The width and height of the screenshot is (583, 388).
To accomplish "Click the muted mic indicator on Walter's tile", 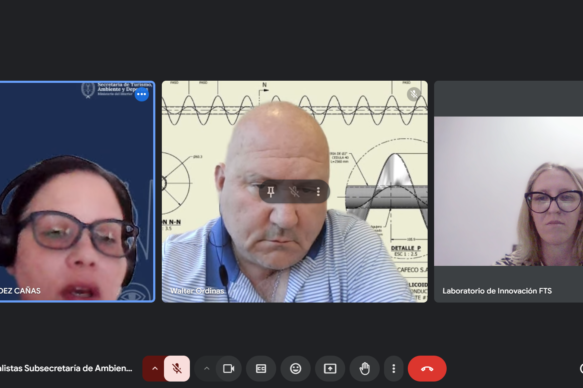I will click(x=414, y=94).
